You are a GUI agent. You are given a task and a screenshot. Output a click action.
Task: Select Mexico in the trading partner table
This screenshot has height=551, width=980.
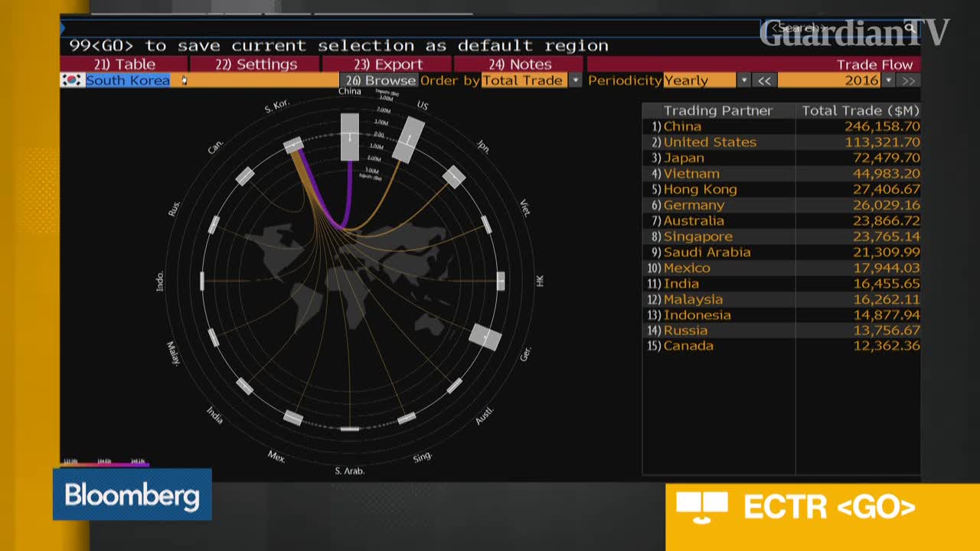click(687, 268)
